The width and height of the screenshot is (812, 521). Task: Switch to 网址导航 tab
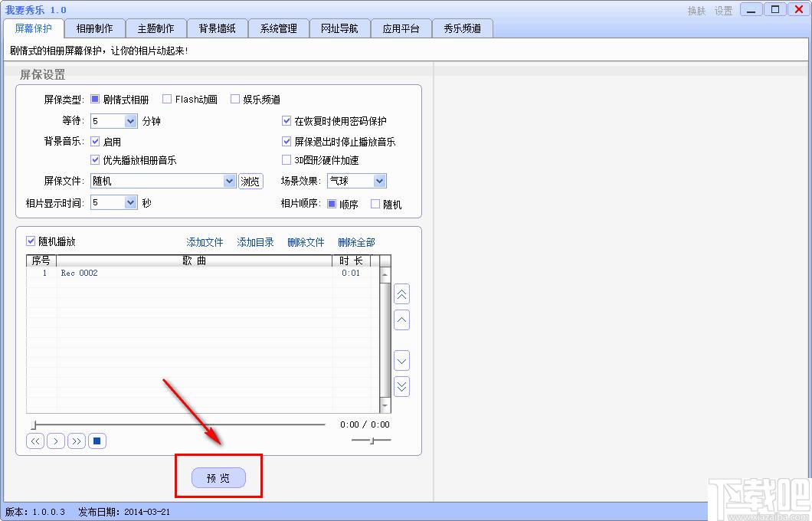point(339,28)
